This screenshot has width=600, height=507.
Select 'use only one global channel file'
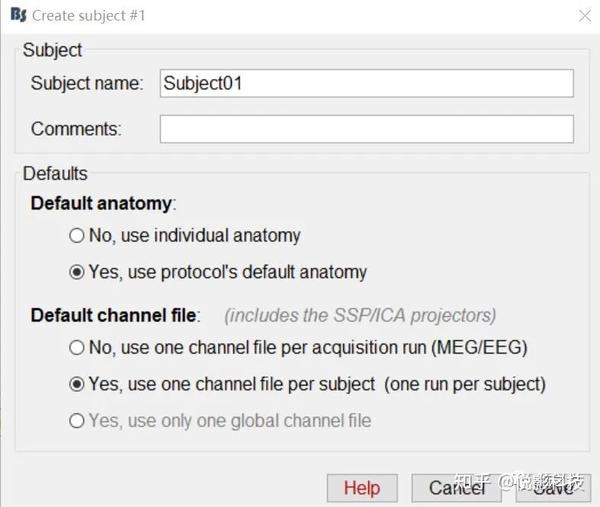click(x=77, y=421)
